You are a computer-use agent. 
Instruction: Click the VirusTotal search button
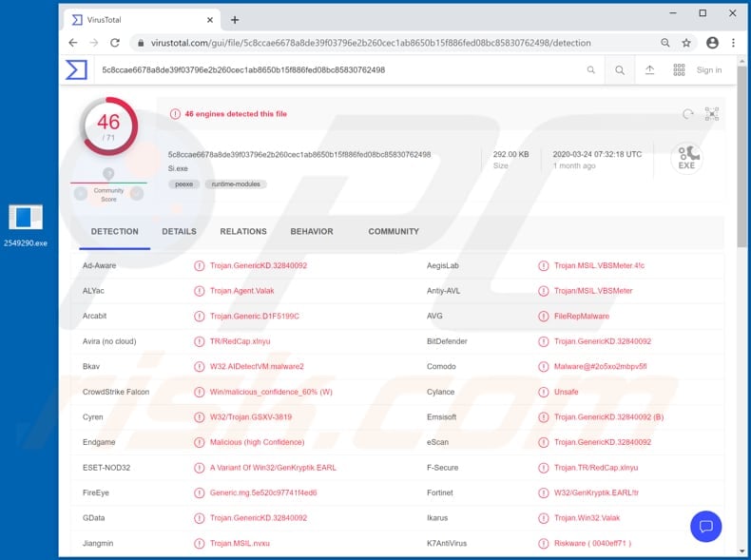(620, 70)
